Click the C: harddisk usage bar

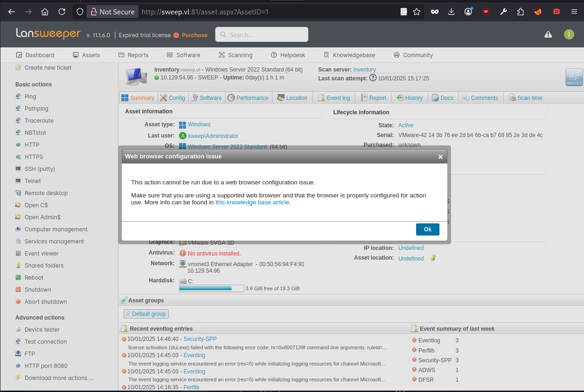pos(211,288)
